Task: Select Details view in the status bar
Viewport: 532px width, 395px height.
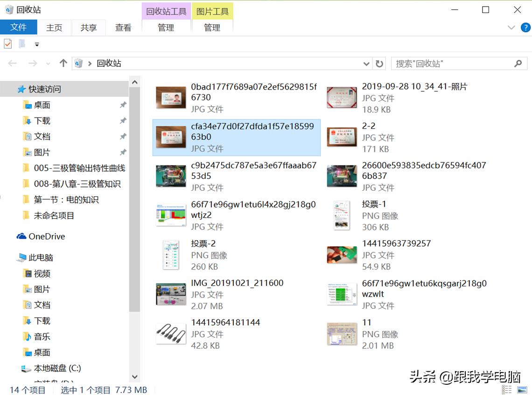Action: click(x=506, y=390)
